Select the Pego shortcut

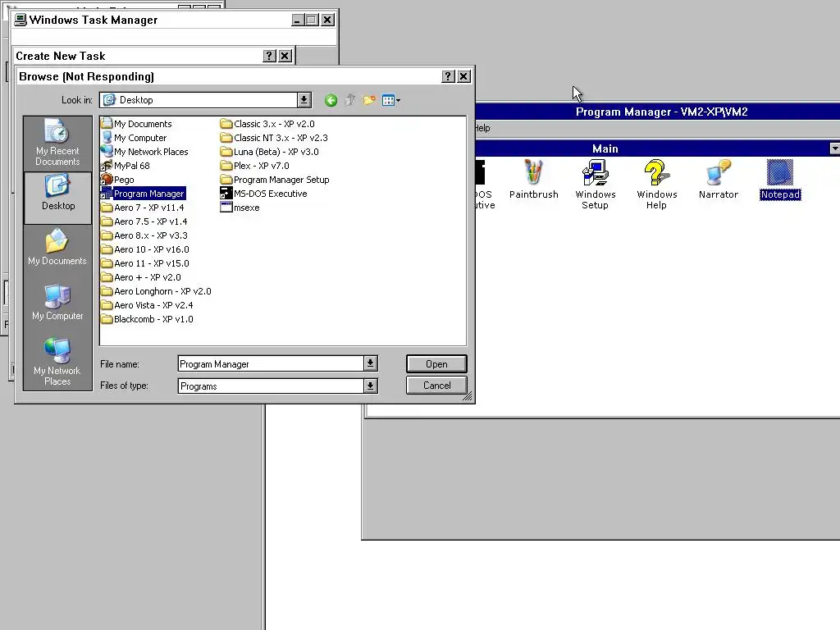click(x=117, y=180)
